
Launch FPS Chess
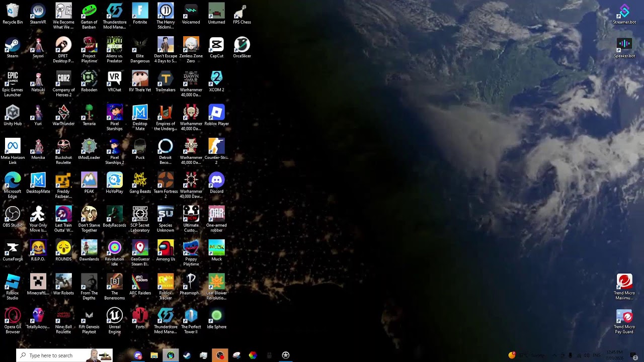click(x=242, y=14)
